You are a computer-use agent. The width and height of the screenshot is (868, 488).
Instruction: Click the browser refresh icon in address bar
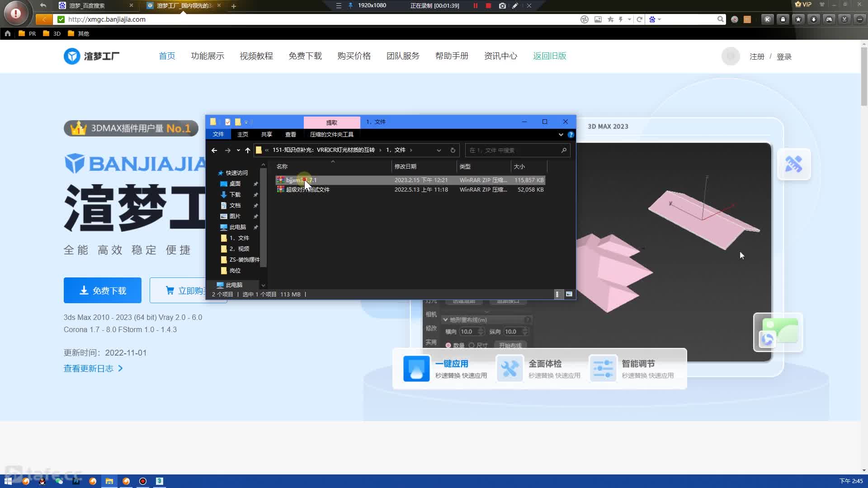point(639,19)
